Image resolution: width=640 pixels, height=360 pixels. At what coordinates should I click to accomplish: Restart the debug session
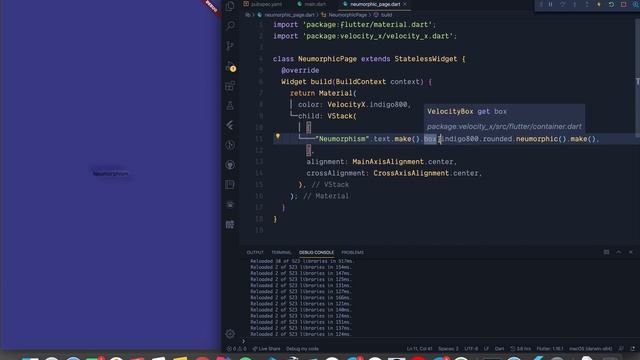[611, 4]
